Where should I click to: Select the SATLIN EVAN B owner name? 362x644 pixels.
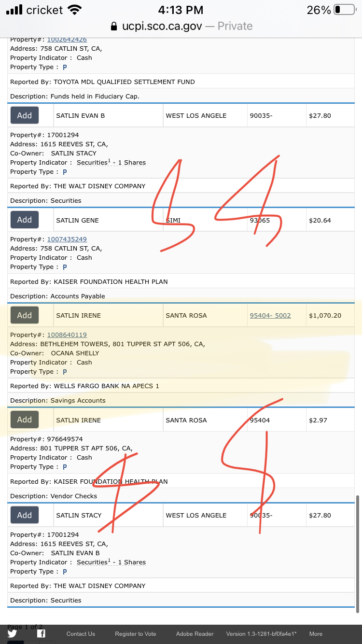pos(80,116)
